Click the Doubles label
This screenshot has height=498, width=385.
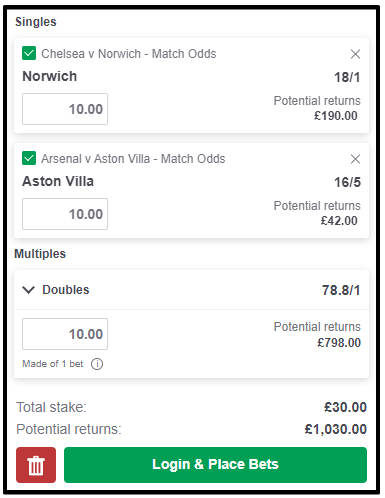[x=66, y=290]
